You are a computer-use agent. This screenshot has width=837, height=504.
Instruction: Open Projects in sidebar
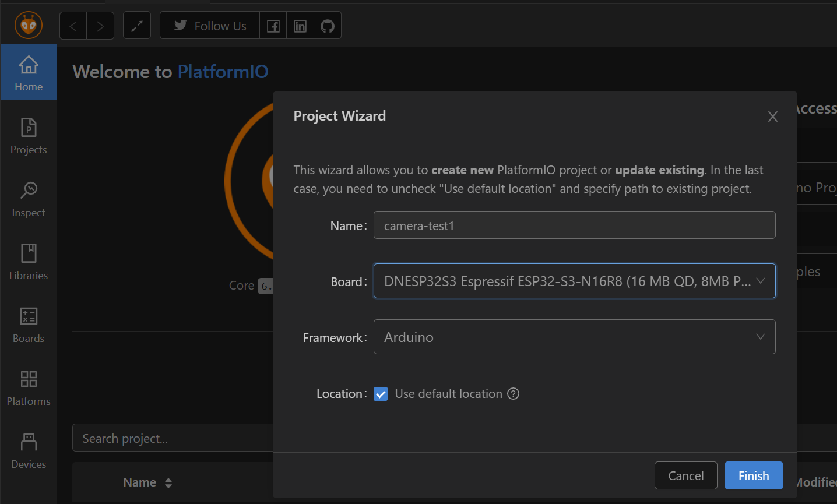pos(29,136)
